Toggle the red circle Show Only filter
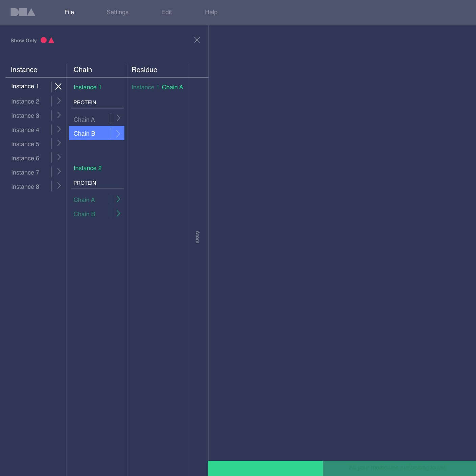Image resolution: width=476 pixels, height=476 pixels. [44, 40]
